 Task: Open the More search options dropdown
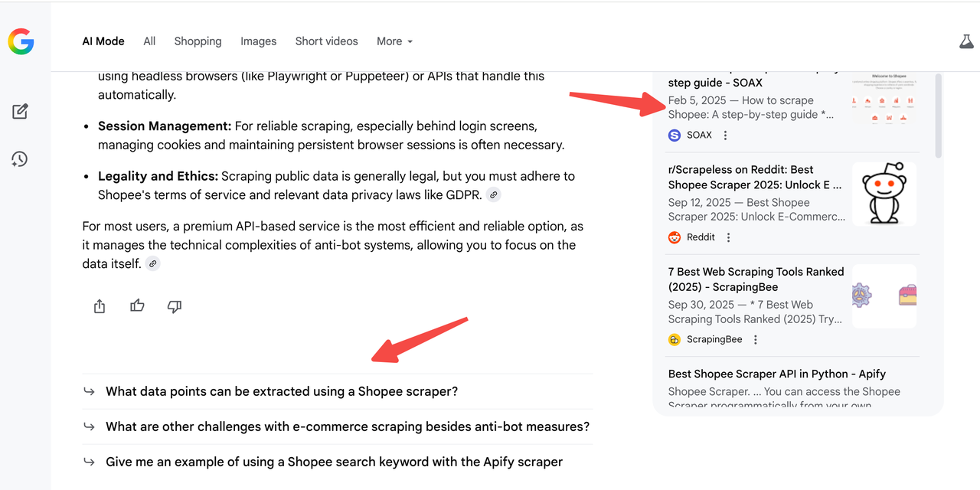pos(394,41)
